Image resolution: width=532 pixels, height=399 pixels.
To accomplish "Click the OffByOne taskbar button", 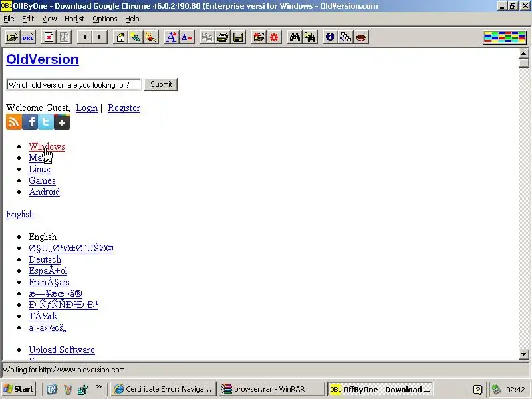I will tap(380, 389).
